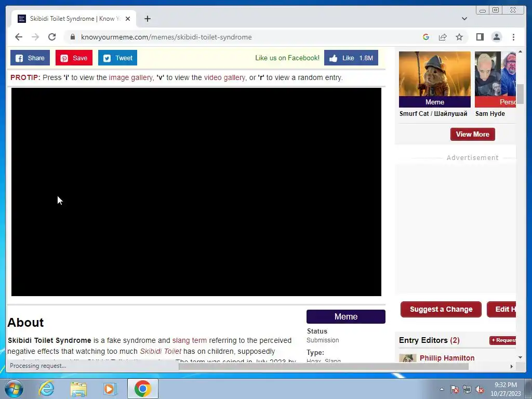Open Chrome's three-dot menu
The image size is (532, 399).
513,37
